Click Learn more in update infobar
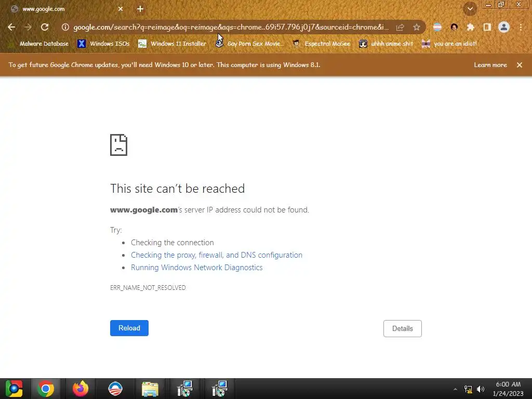The width and height of the screenshot is (532, 399). point(490,65)
